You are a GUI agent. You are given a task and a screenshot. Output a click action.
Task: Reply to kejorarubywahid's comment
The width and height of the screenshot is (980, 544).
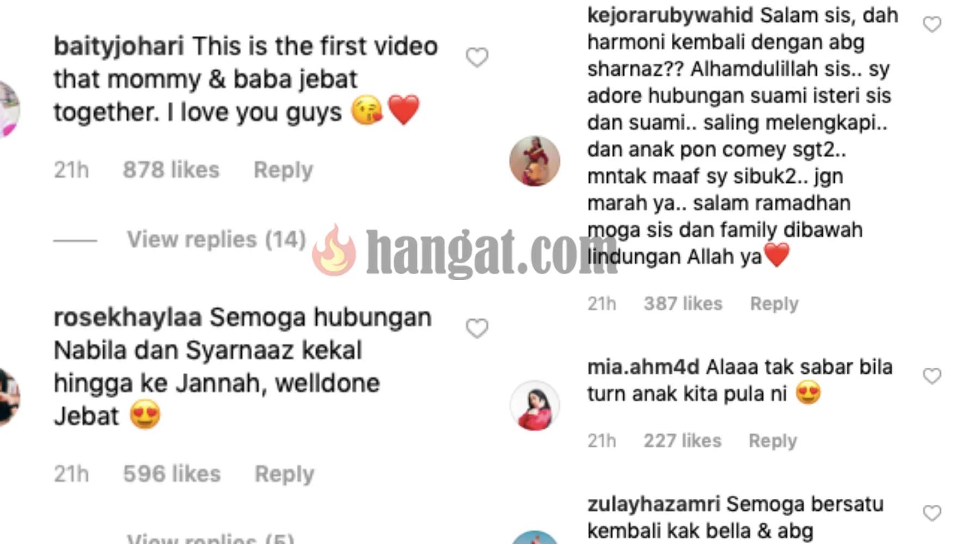pos(774,304)
